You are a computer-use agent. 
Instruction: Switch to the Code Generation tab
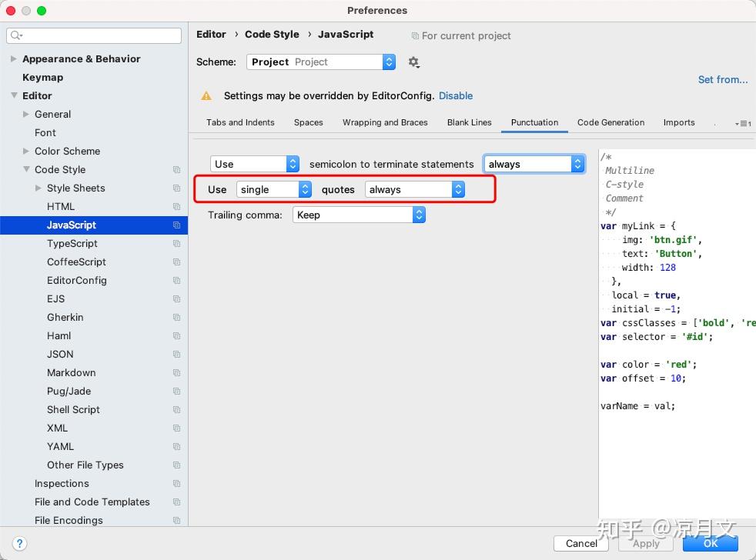pyautogui.click(x=610, y=122)
